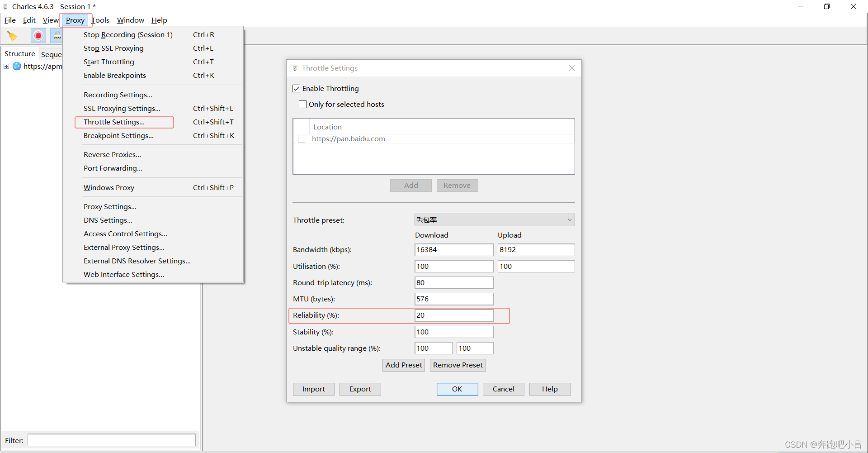Open the View menu
The width and height of the screenshot is (868, 453).
[x=51, y=20]
